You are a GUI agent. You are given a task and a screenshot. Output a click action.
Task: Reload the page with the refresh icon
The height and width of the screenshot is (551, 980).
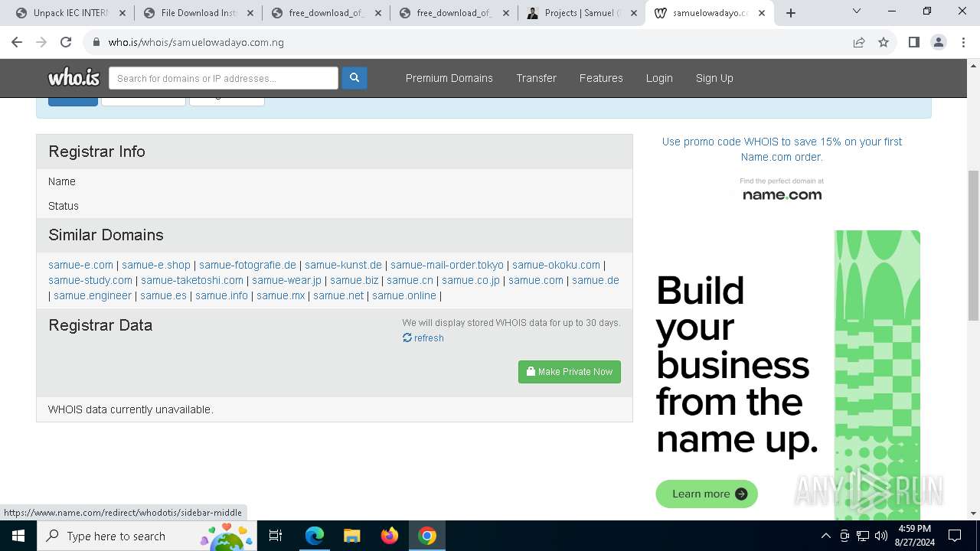pos(66,42)
